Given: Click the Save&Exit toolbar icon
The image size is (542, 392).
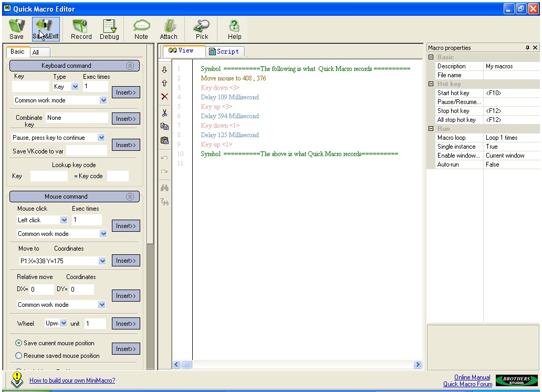Looking at the screenshot, I should (46, 29).
